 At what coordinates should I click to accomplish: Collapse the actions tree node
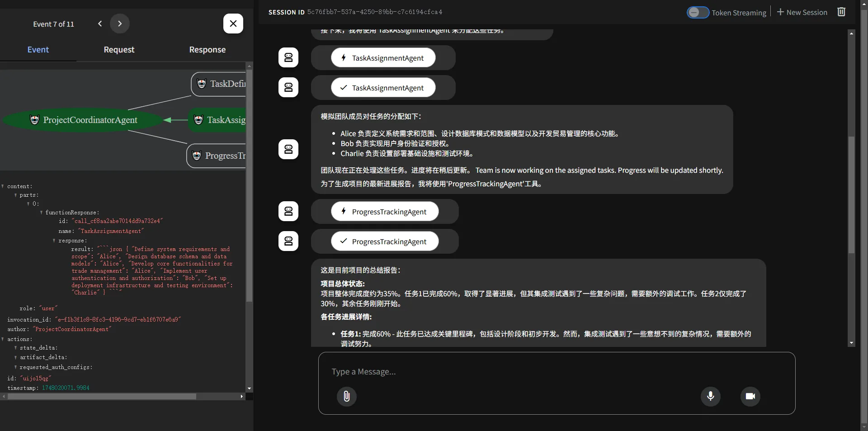click(3, 339)
